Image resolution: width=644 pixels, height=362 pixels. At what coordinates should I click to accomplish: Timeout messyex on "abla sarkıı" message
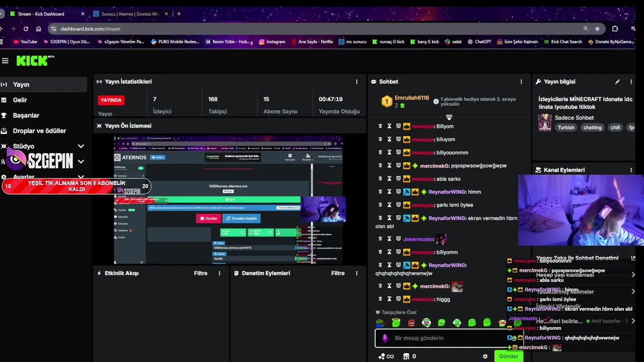[x=389, y=178]
